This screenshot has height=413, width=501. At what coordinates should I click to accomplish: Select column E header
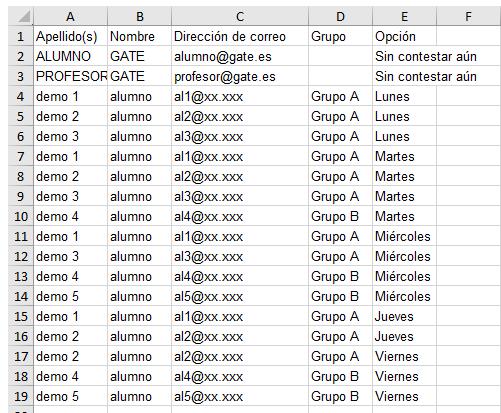(404, 16)
